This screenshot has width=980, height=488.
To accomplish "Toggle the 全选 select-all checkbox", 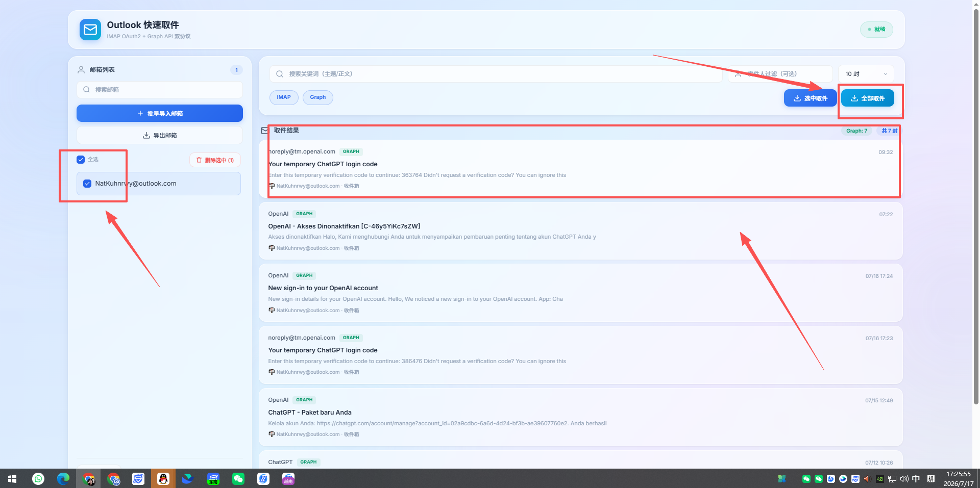I will point(81,160).
